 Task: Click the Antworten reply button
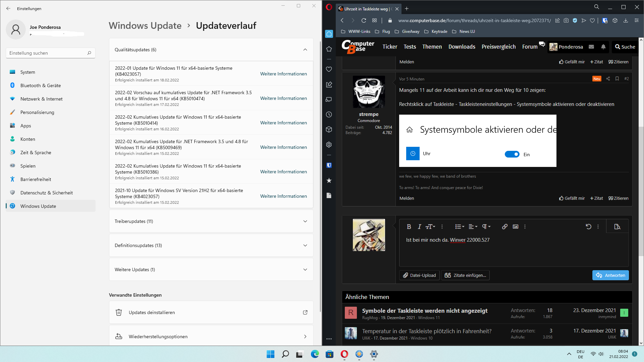610,275
